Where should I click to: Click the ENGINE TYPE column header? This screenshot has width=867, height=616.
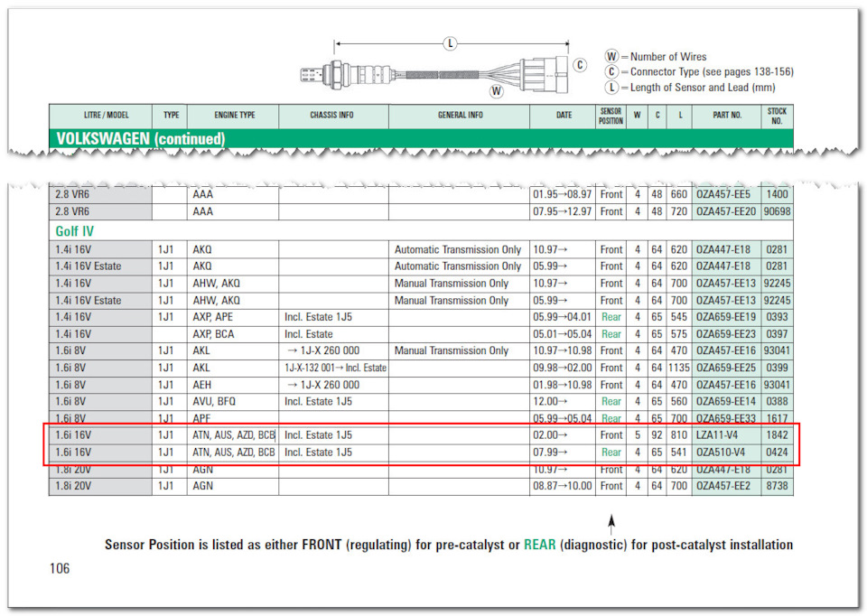tap(233, 117)
